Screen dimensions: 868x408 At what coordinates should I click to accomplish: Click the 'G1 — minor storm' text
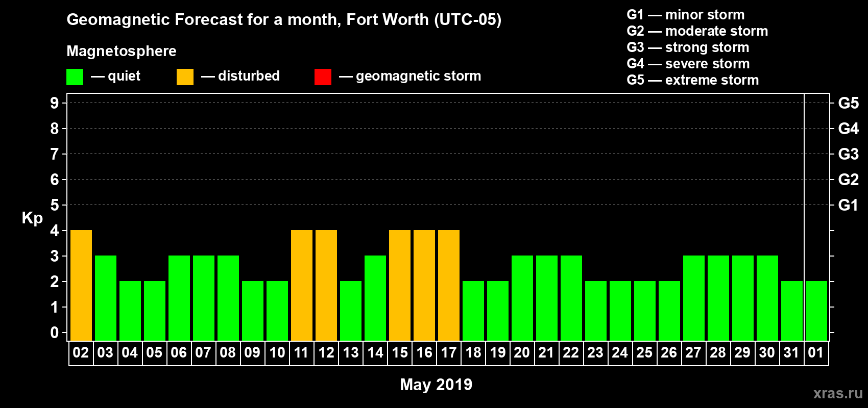click(x=686, y=15)
